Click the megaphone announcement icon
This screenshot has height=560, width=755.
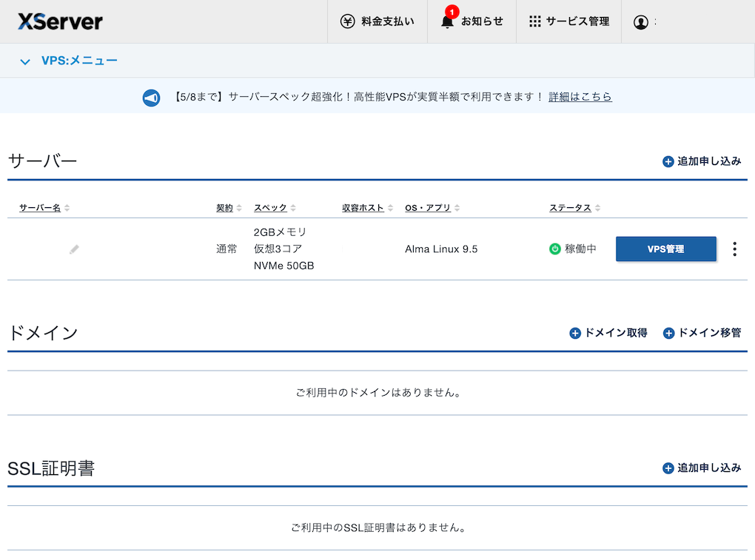pos(151,98)
